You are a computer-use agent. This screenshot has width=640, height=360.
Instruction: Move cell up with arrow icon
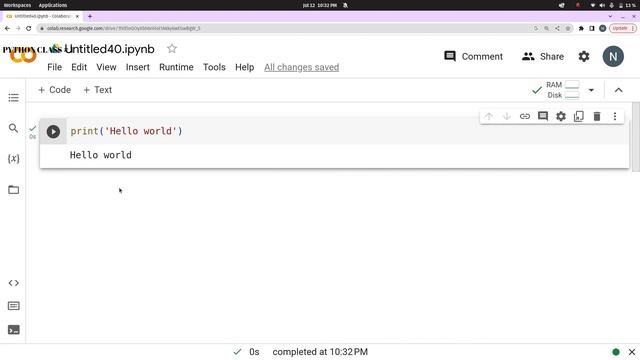[x=489, y=116]
